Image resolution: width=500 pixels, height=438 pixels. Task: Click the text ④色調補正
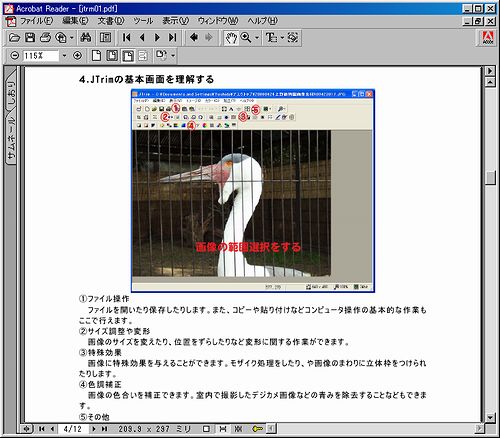pyautogui.click(x=100, y=384)
